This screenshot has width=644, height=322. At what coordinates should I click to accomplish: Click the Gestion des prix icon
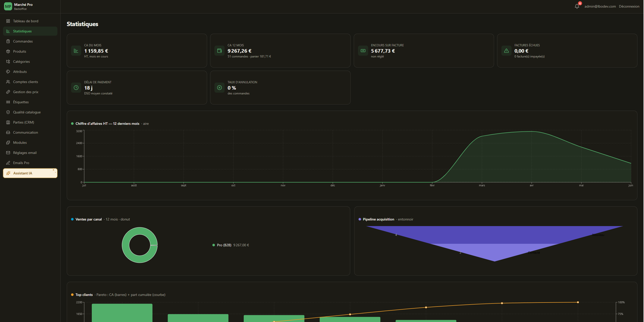point(8,92)
